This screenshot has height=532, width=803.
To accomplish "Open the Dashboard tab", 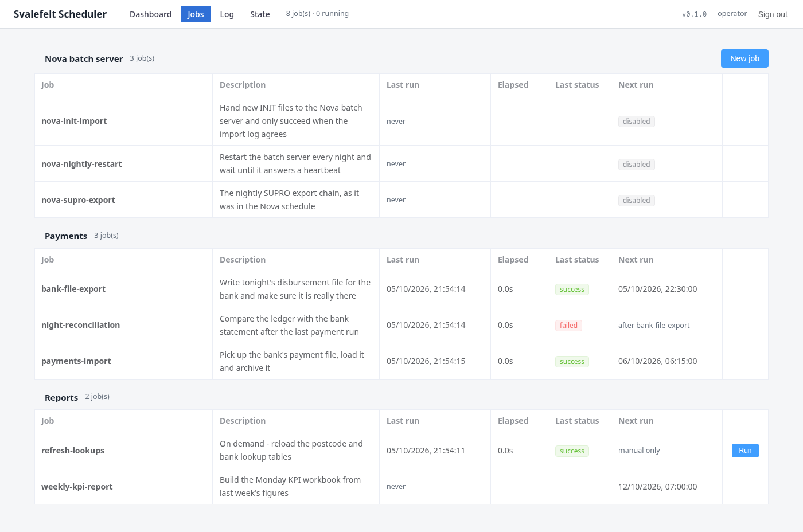I will 150,14.
